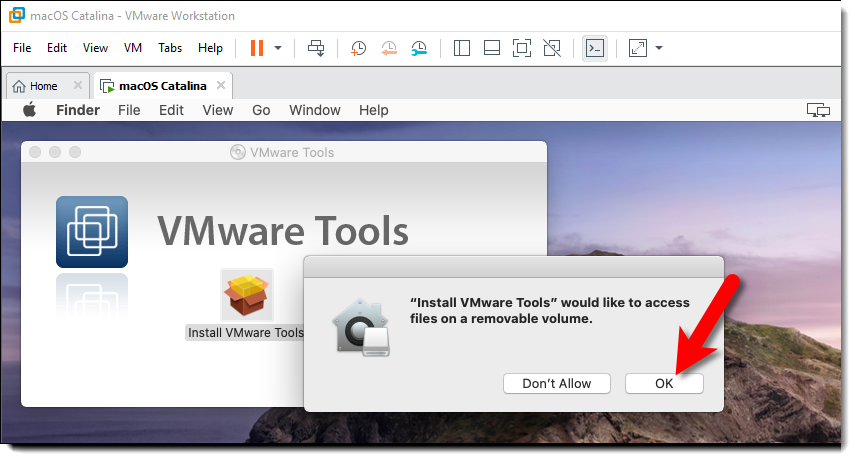Image resolution: width=855 pixels, height=471 pixels.
Task: Enter full screen mode icon
Action: (522, 48)
